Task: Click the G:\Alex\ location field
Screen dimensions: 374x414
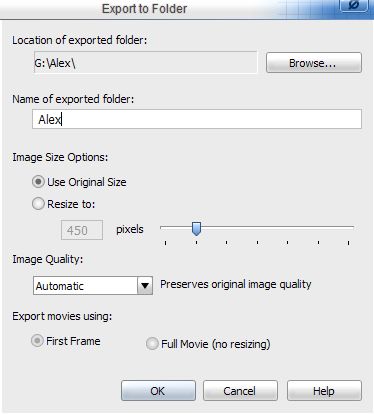Action: pyautogui.click(x=146, y=62)
